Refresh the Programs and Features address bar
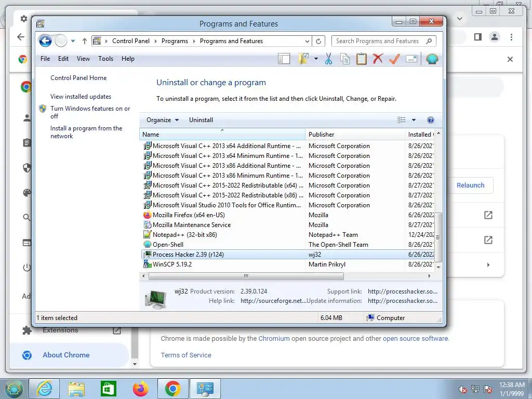This screenshot has height=399, width=532. click(x=318, y=41)
